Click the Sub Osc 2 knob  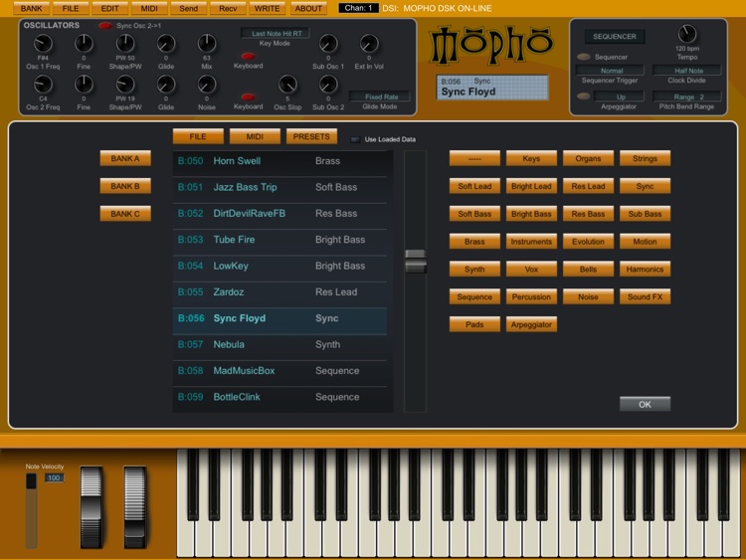(x=328, y=85)
